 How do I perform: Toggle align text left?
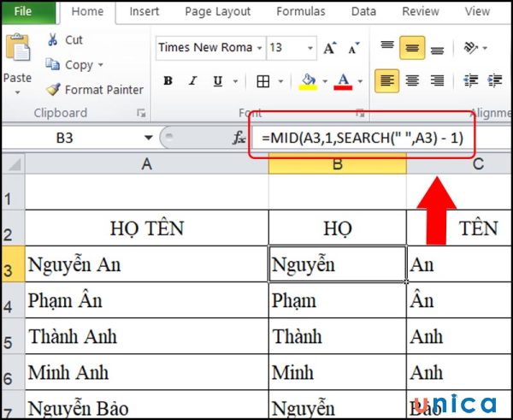387,80
